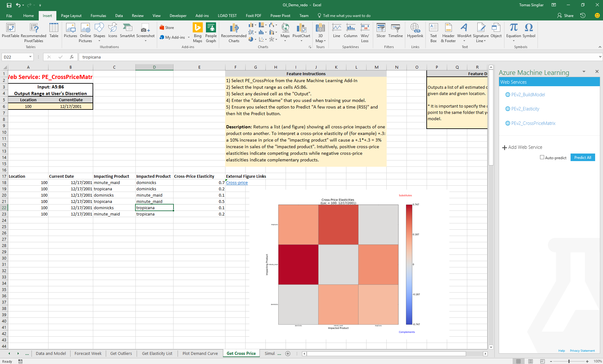
Task: Open the My Add-ins dropdown arrow
Action: click(189, 37)
